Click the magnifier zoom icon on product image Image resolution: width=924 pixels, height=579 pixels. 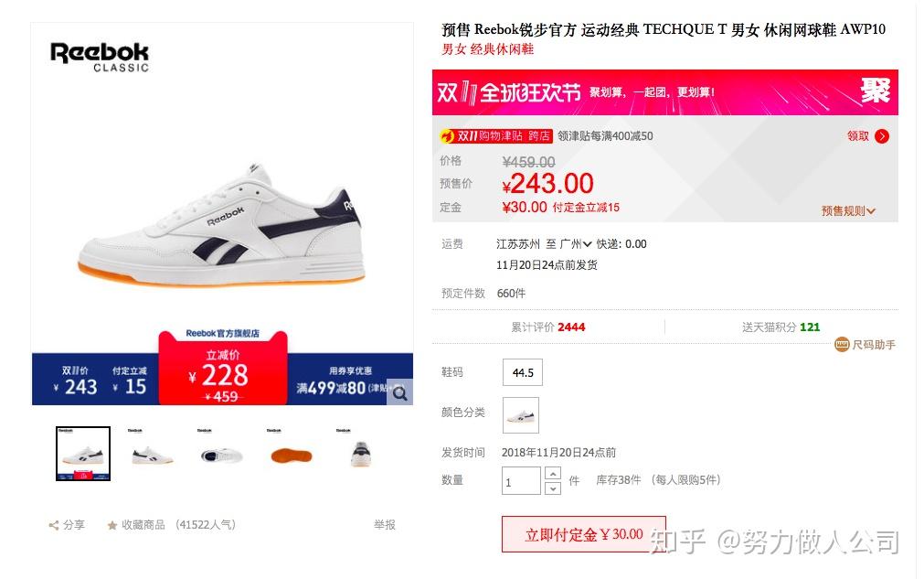pyautogui.click(x=400, y=392)
